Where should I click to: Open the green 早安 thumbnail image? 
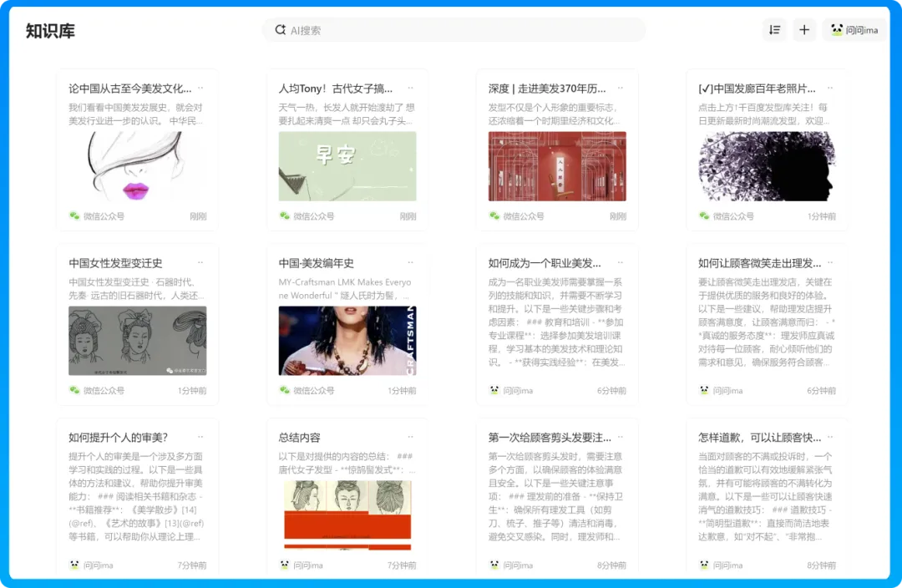coord(347,166)
